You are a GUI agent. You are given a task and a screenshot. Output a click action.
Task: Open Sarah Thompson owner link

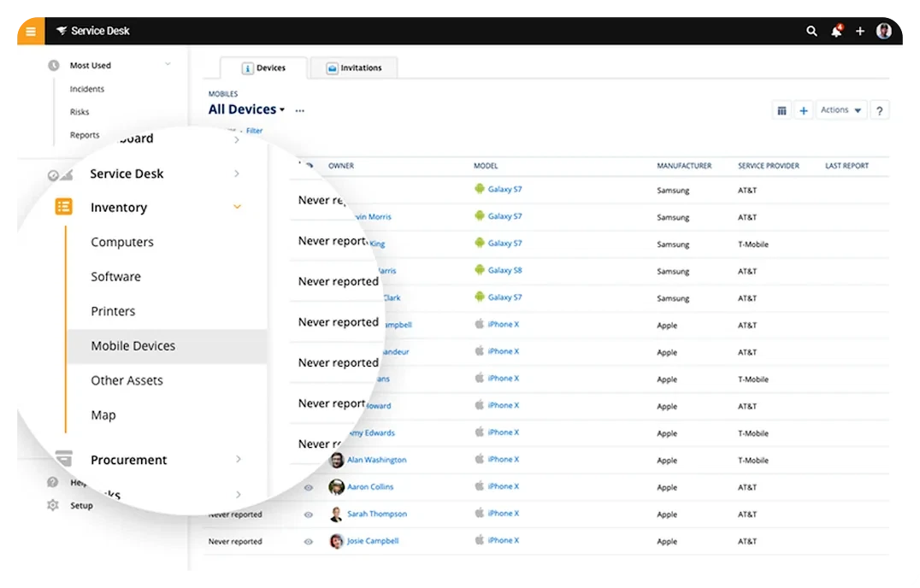point(377,514)
